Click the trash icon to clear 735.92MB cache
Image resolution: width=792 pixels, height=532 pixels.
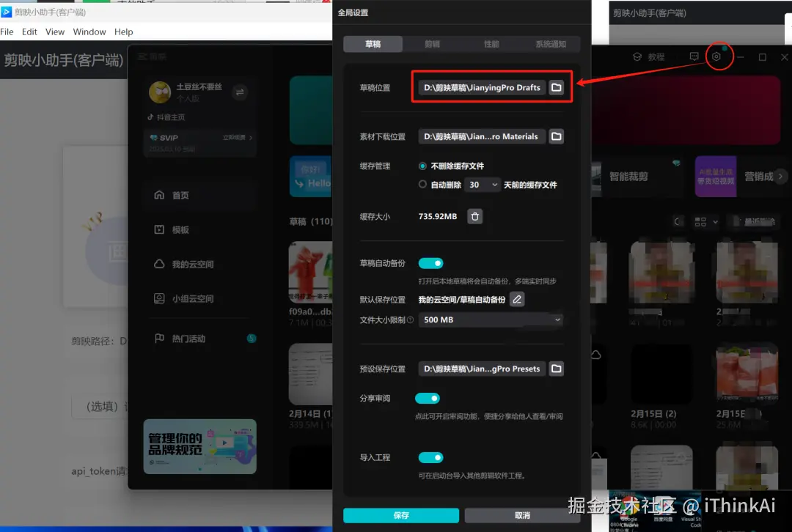[x=474, y=216]
